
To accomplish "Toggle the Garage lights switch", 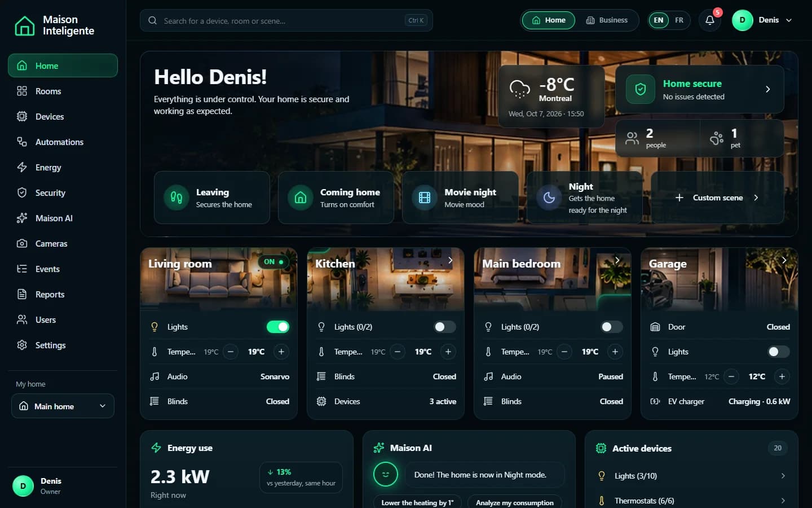I will (x=779, y=352).
